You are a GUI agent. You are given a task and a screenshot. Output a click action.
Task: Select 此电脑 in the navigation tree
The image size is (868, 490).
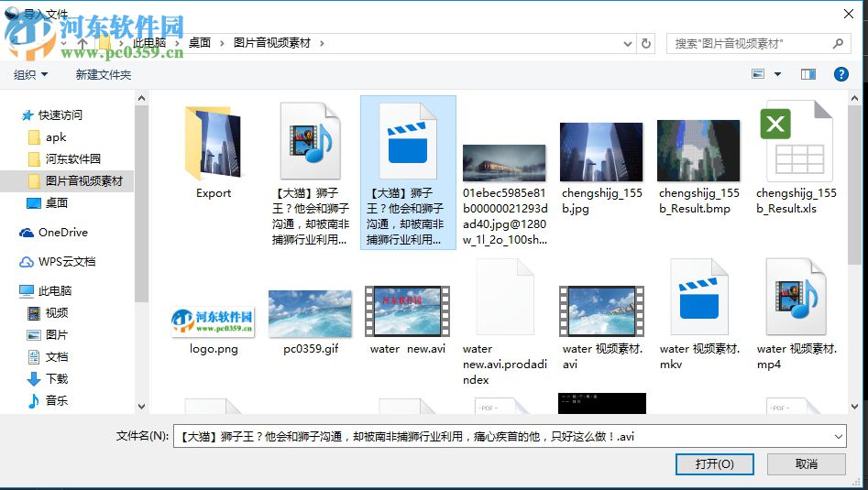54,291
